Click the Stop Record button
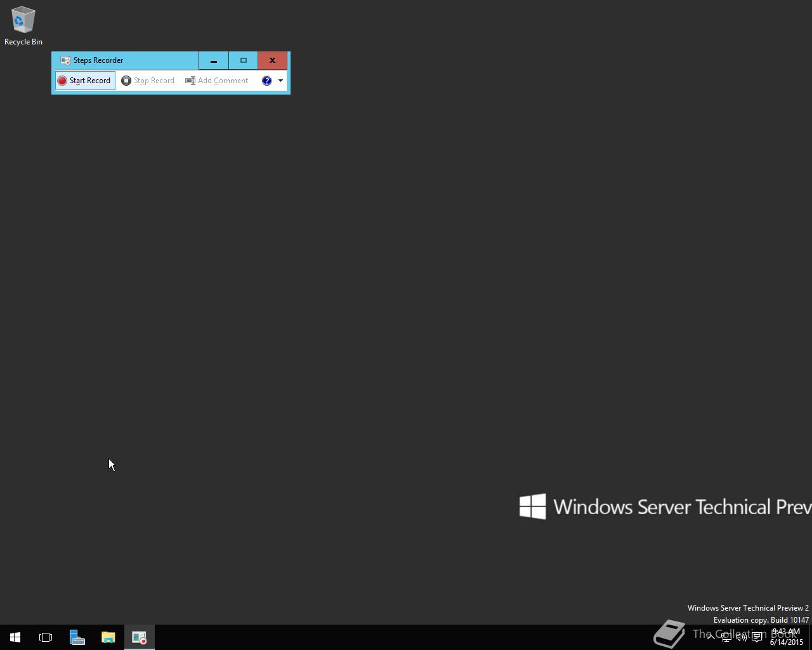This screenshot has height=650, width=812. tap(148, 81)
